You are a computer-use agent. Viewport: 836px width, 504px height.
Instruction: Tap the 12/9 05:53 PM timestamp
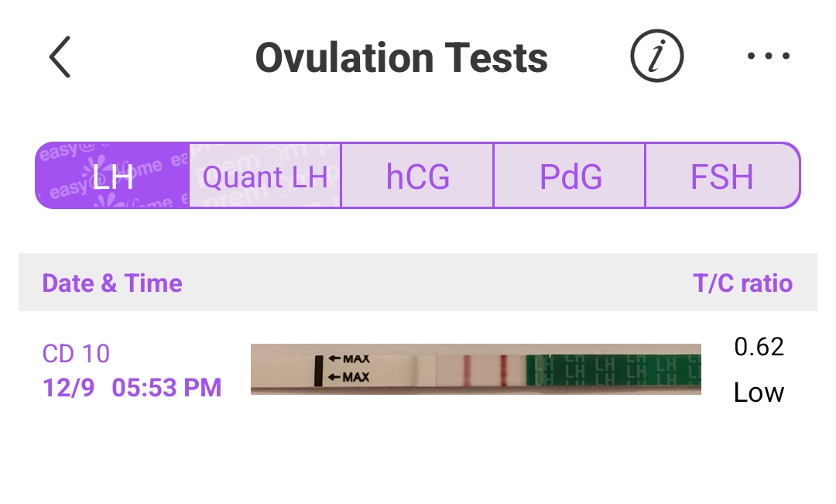pyautogui.click(x=132, y=387)
